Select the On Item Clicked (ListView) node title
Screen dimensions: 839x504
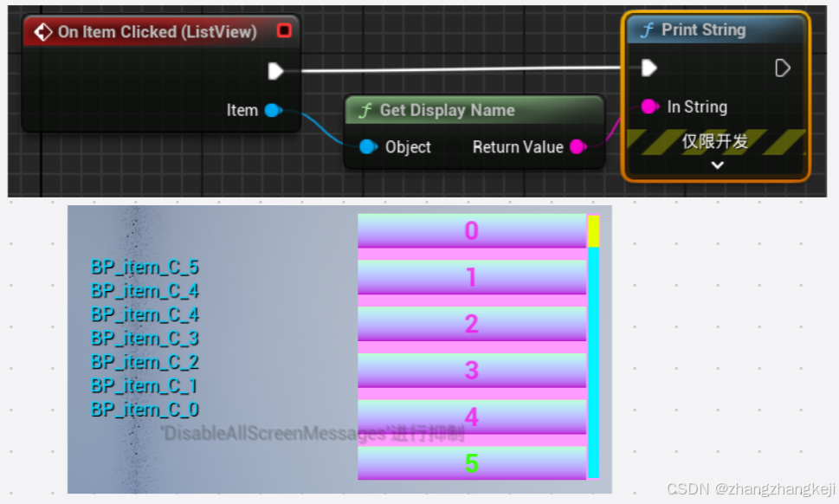(x=158, y=32)
